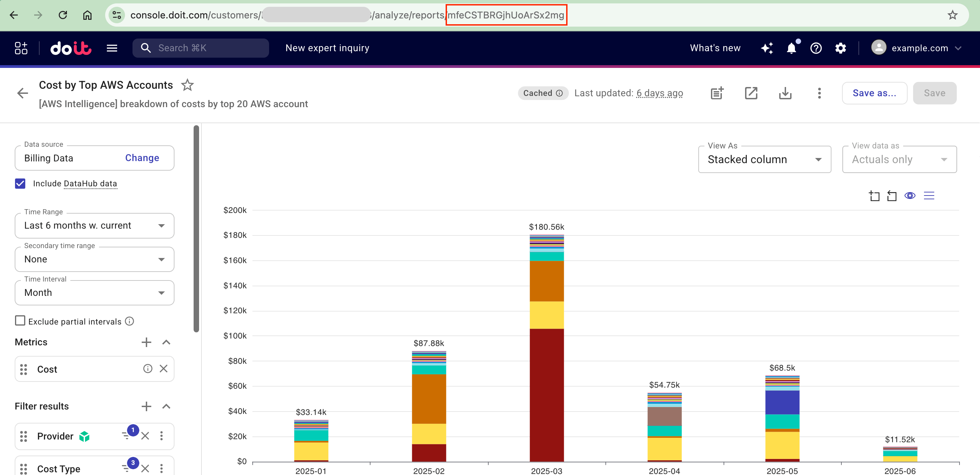Uncheck Include DataHub data checkbox
The height and width of the screenshot is (475, 980).
tap(20, 184)
